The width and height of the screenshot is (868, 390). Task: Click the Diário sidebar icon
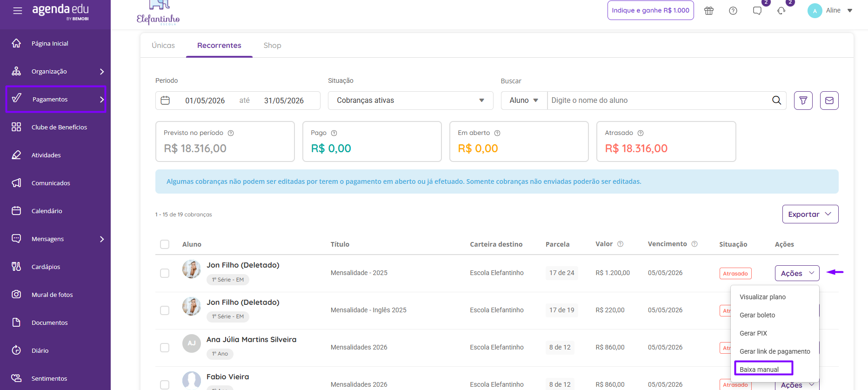pos(16,350)
